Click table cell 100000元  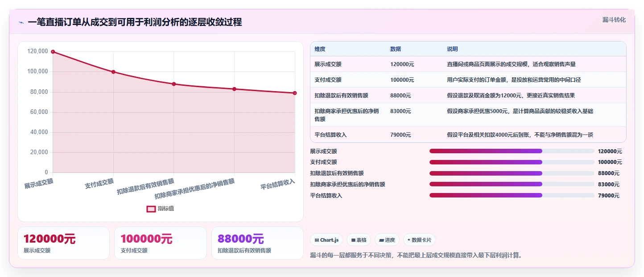[402, 80]
